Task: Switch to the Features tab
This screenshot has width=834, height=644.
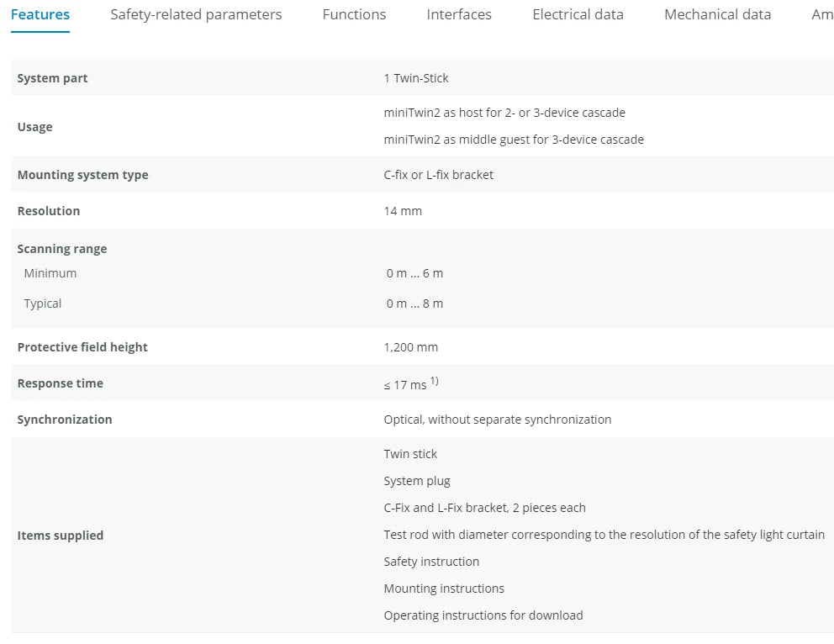Action: [x=40, y=14]
